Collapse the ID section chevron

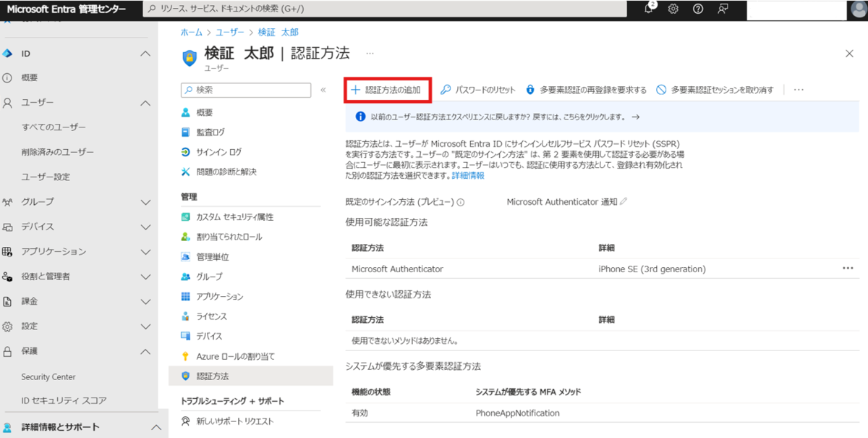(145, 54)
